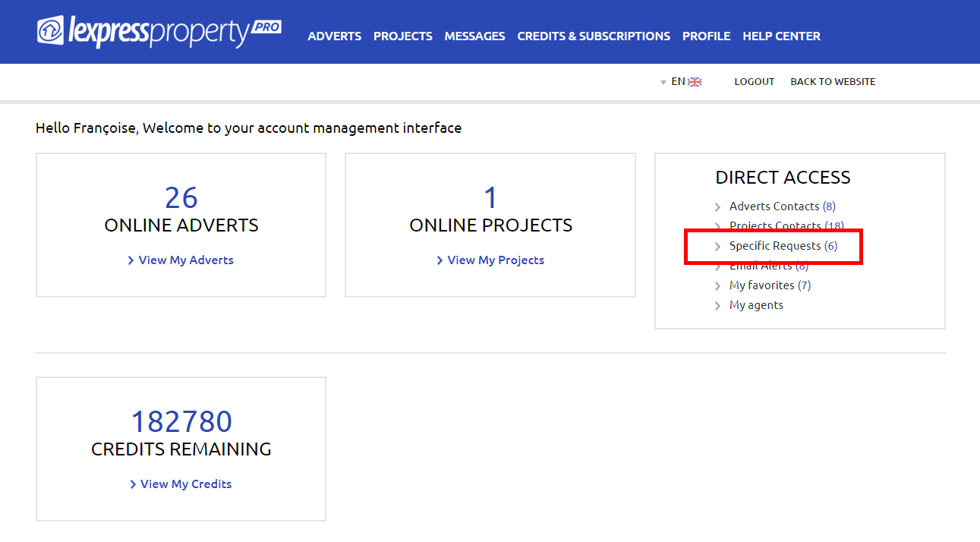Click the 26 online adverts count
This screenshot has height=542, width=980.
click(181, 197)
